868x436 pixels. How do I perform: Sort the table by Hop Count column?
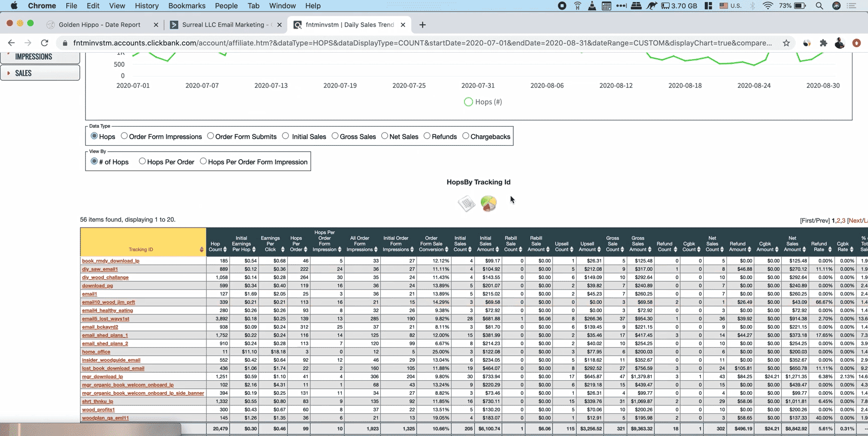pyautogui.click(x=216, y=247)
